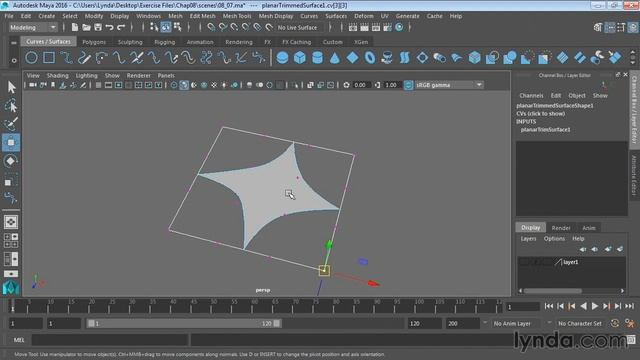
Task: Activate the Scale tool in toolbox
Action: 11,180
